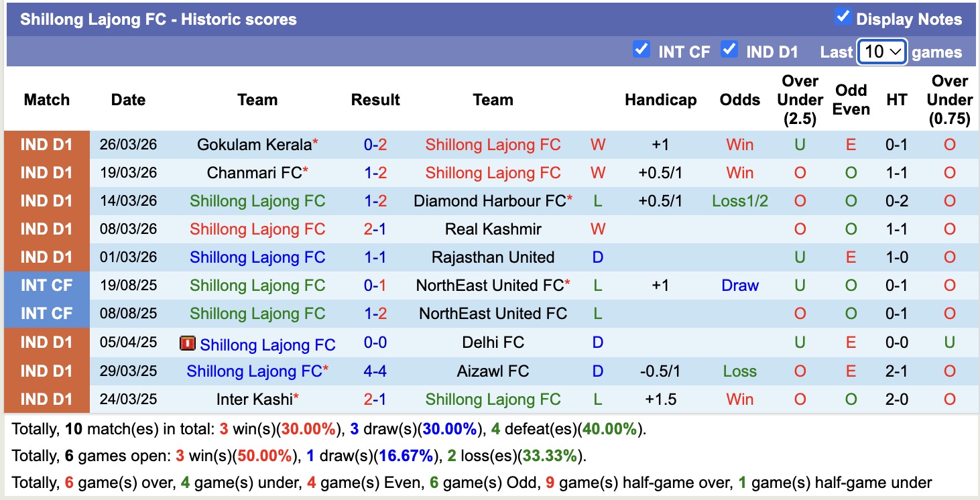Click the INT CF badge on the 08/08/25 row
The image size is (980, 500).
[46, 313]
